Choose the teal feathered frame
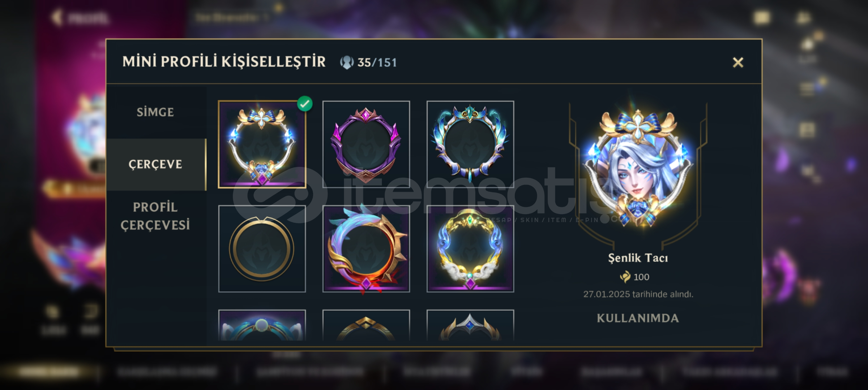868x390 pixels. tap(470, 144)
